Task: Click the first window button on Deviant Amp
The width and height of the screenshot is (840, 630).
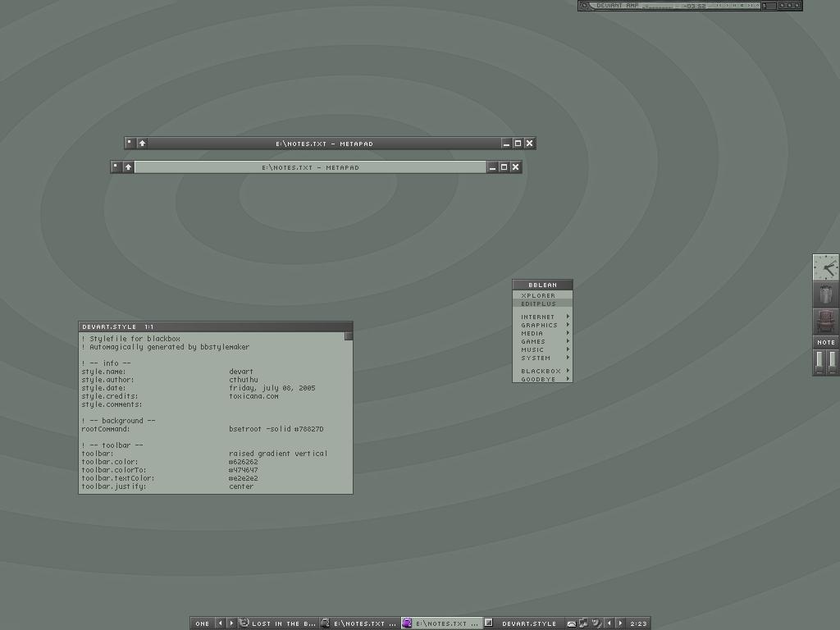Action: (x=782, y=6)
